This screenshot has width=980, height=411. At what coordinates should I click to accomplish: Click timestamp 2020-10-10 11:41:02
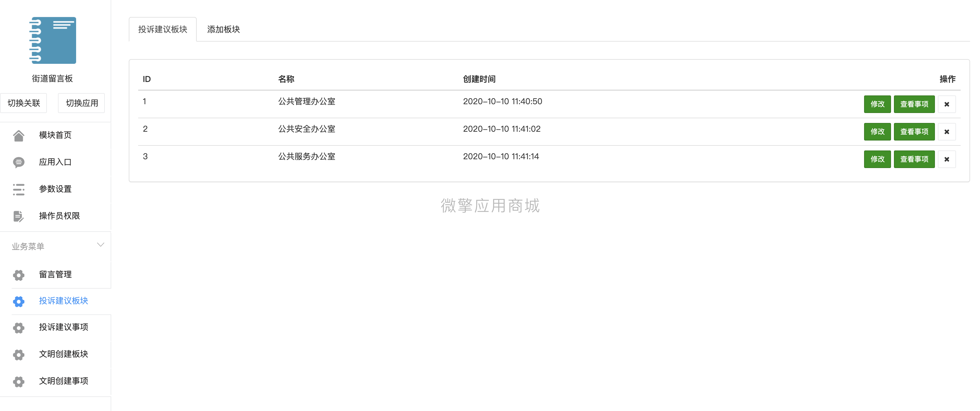pyautogui.click(x=502, y=129)
